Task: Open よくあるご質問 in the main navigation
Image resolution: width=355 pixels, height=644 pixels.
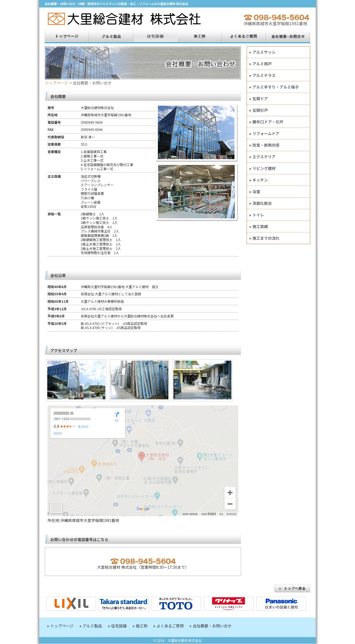Action: 244,36
